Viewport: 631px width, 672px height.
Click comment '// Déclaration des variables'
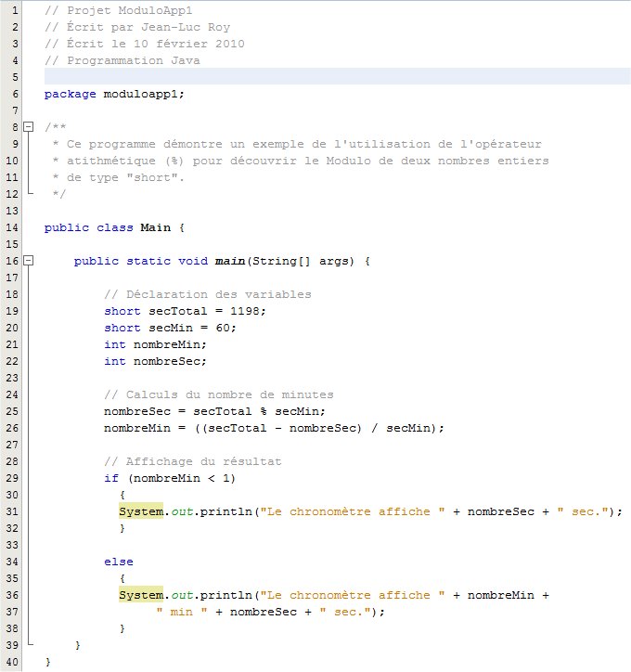coord(208,294)
